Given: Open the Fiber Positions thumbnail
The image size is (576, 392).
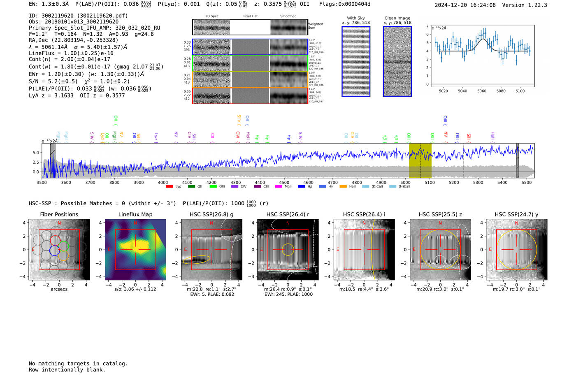Looking at the screenshot, I should 59,250.
